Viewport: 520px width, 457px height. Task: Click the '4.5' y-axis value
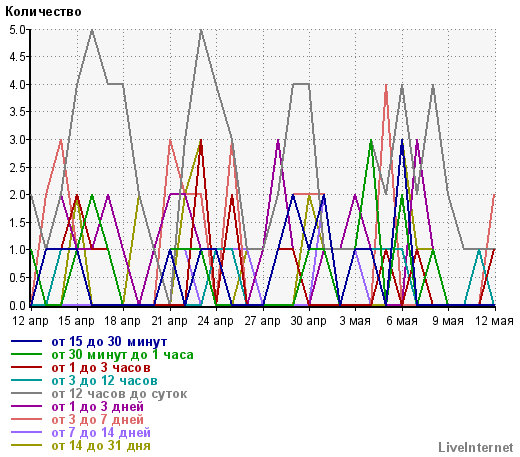tap(17, 57)
